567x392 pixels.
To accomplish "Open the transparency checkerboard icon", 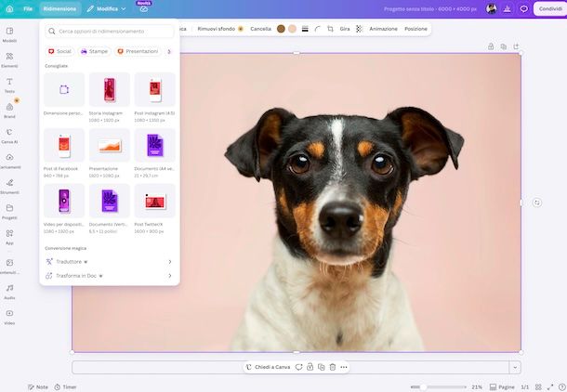I will click(359, 29).
